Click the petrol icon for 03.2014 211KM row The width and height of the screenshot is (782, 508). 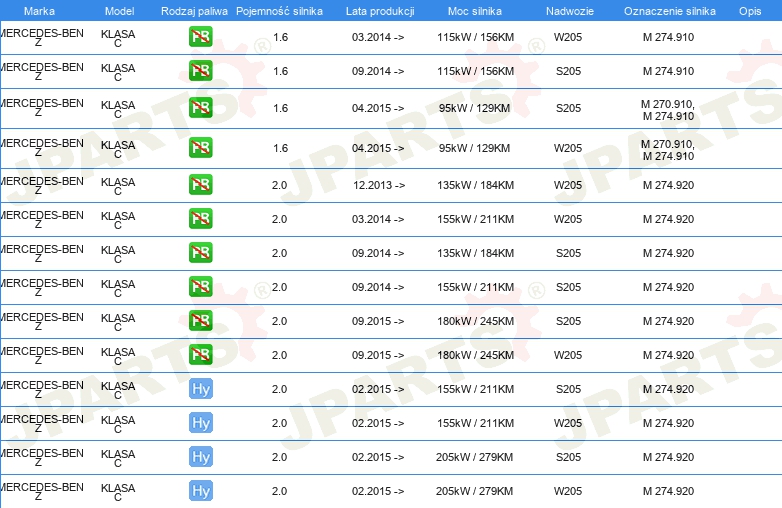[x=200, y=218]
